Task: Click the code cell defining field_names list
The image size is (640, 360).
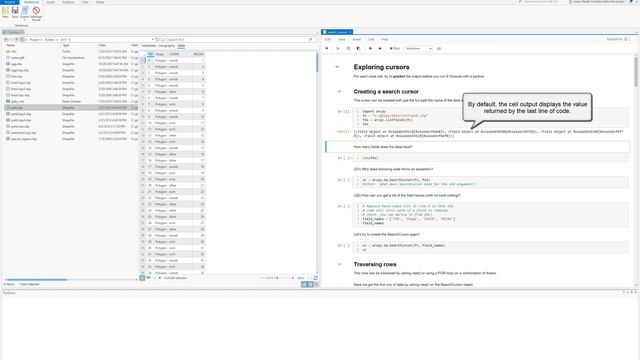Action: (x=491, y=215)
